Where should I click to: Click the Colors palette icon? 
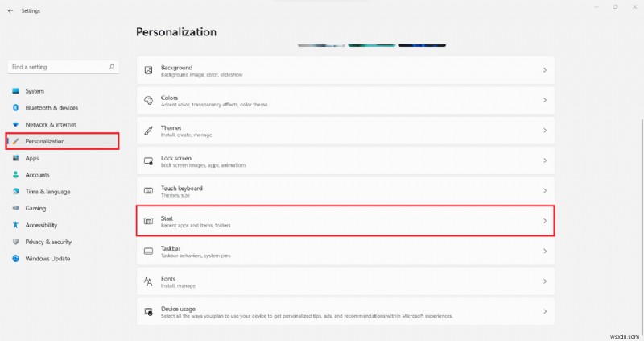(148, 100)
